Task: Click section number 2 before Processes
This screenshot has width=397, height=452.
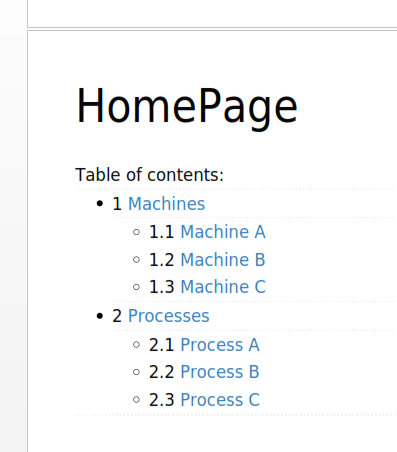Action: pos(117,316)
